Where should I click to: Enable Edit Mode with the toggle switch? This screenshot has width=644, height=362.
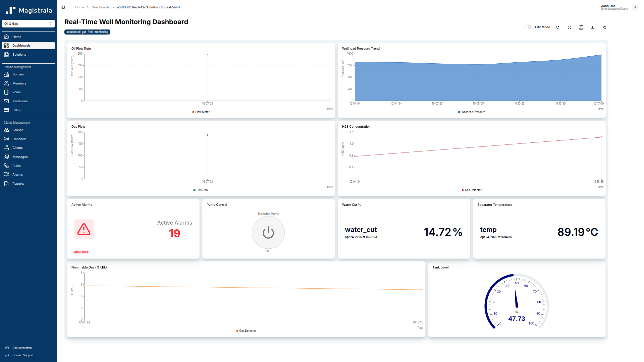[528, 27]
